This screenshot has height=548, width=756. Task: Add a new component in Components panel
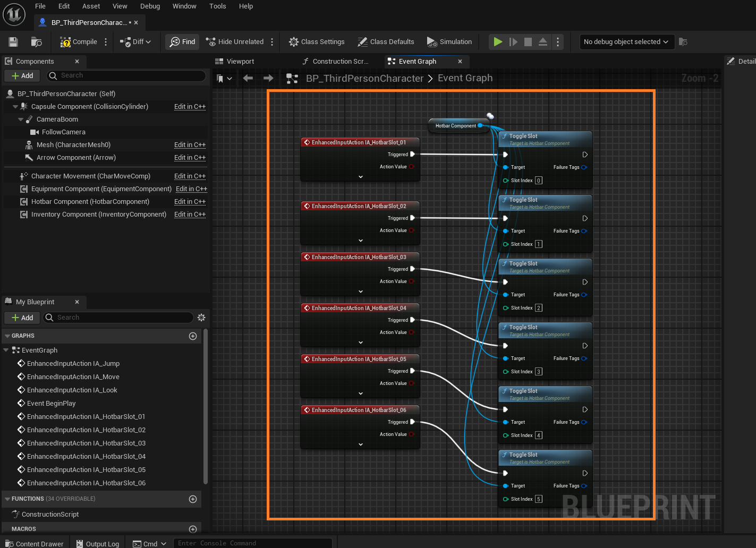click(22, 76)
